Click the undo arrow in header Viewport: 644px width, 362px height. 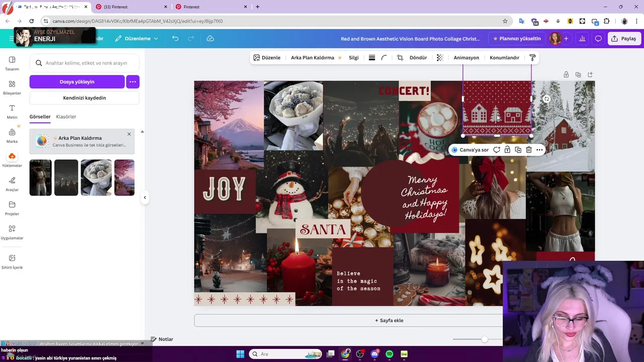pos(175,39)
